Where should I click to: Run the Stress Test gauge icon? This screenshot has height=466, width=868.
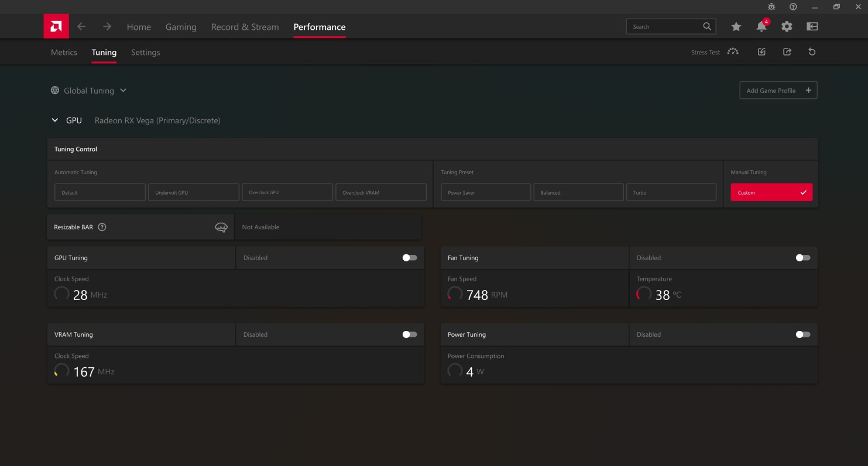pyautogui.click(x=733, y=52)
